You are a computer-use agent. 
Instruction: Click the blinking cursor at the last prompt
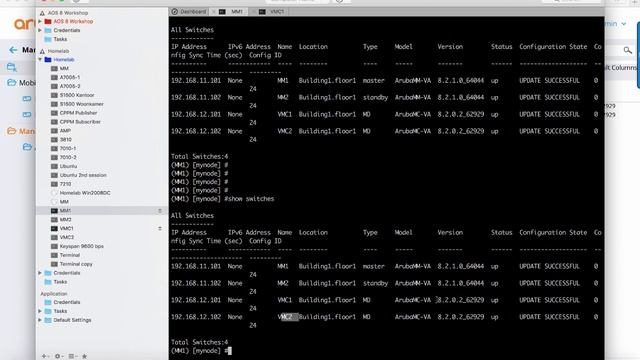click(x=230, y=351)
